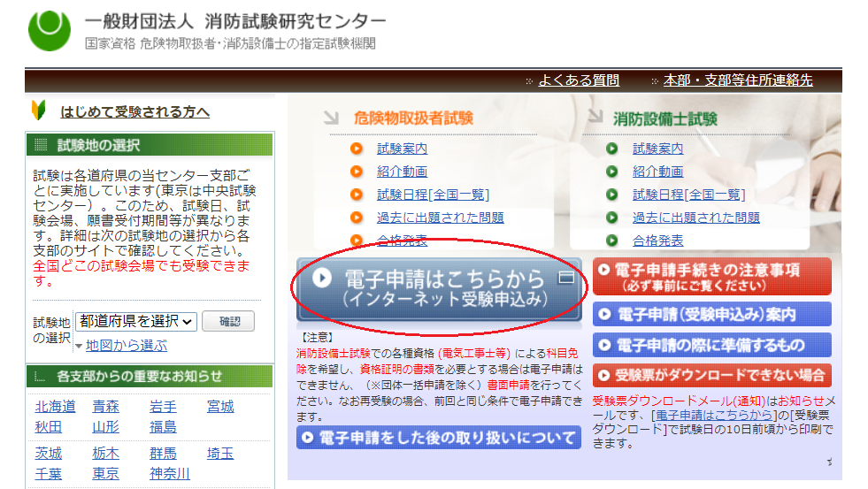Select 茨城 branch link
The width and height of the screenshot is (868, 489).
(x=48, y=454)
